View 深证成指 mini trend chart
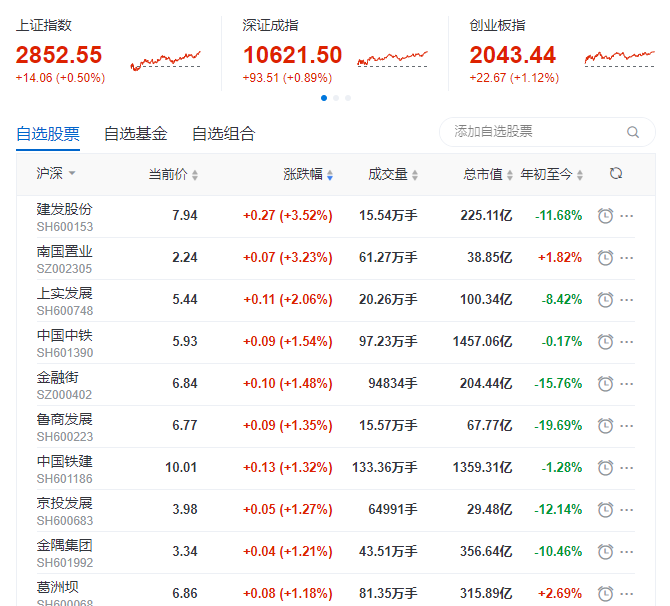This screenshot has width=670, height=606. 392,59
